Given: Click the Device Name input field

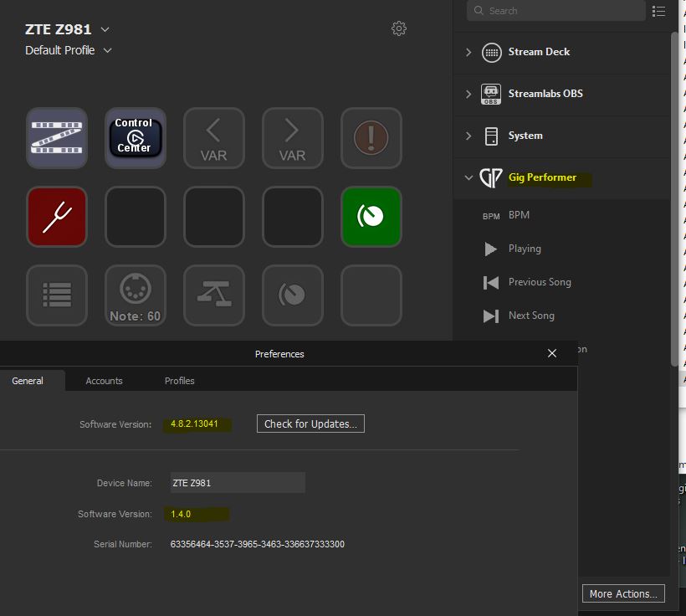Looking at the screenshot, I should click(238, 483).
